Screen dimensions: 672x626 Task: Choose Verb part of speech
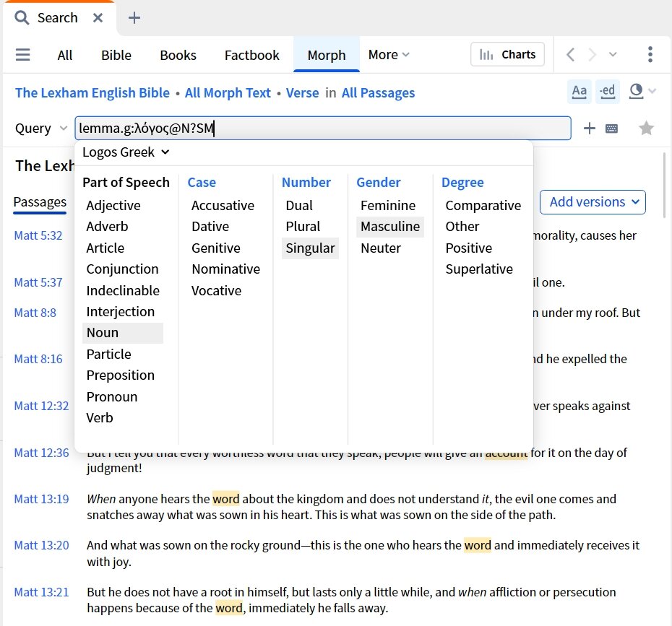coord(100,417)
